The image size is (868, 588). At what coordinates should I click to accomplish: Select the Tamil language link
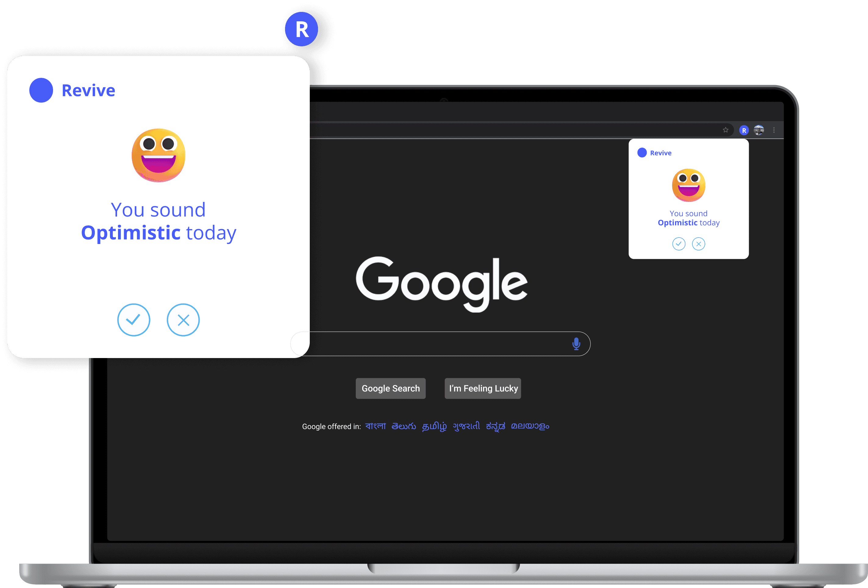pyautogui.click(x=434, y=426)
